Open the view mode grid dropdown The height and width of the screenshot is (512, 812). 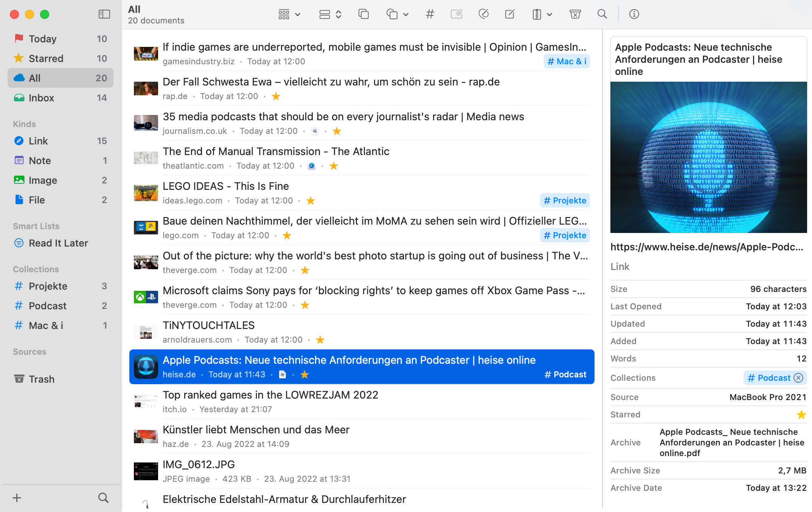[x=289, y=14]
